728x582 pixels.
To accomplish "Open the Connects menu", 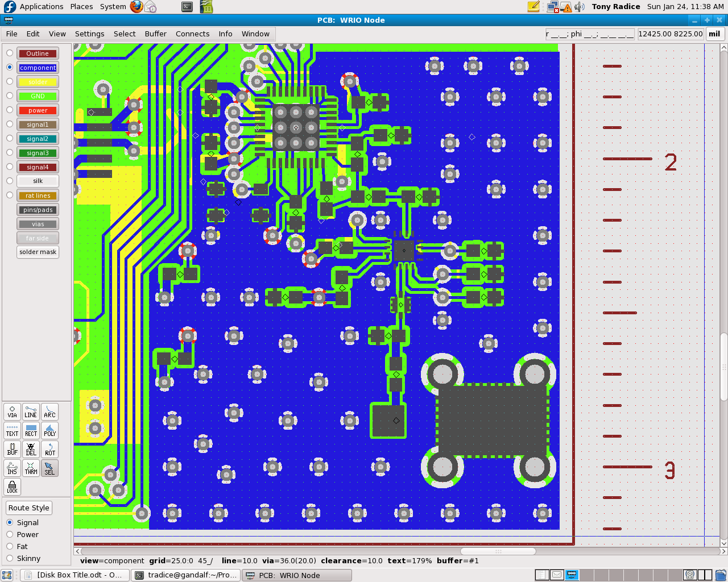I will 192,34.
